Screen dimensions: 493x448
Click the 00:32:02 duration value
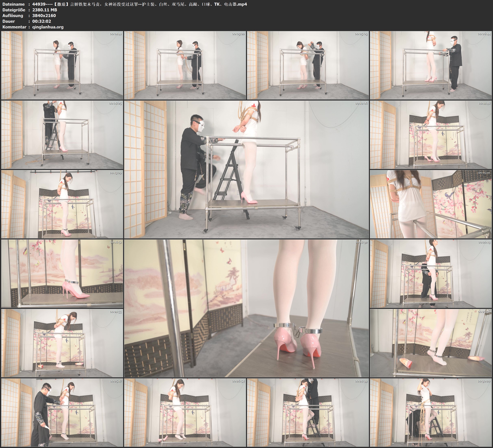click(42, 21)
